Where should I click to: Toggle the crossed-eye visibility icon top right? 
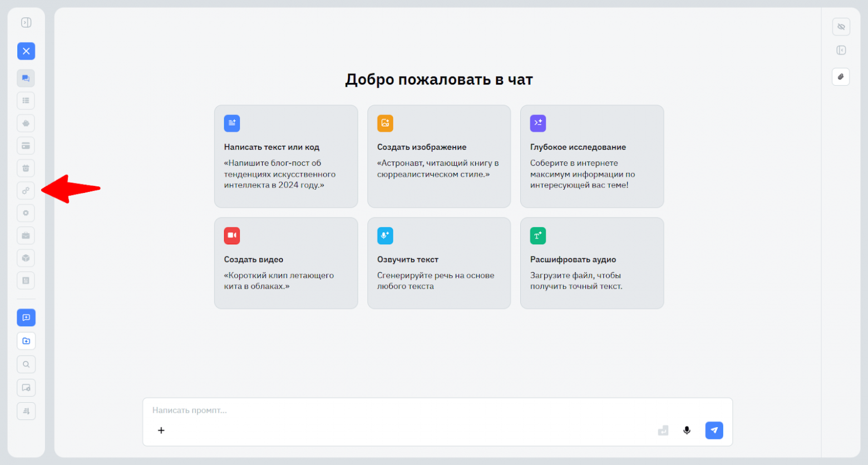(841, 26)
